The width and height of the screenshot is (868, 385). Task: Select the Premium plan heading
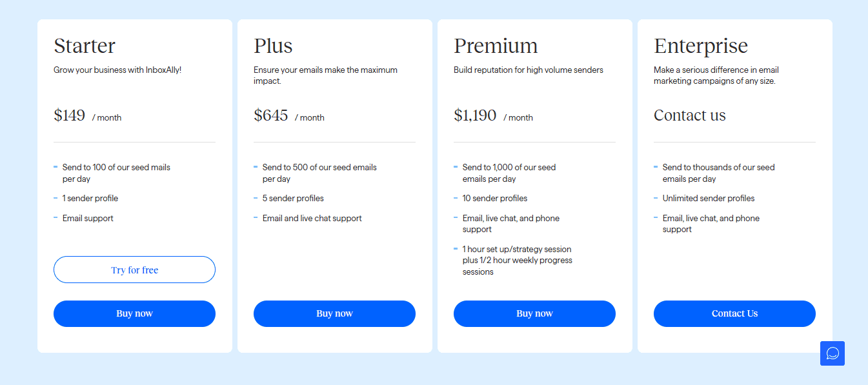[496, 46]
